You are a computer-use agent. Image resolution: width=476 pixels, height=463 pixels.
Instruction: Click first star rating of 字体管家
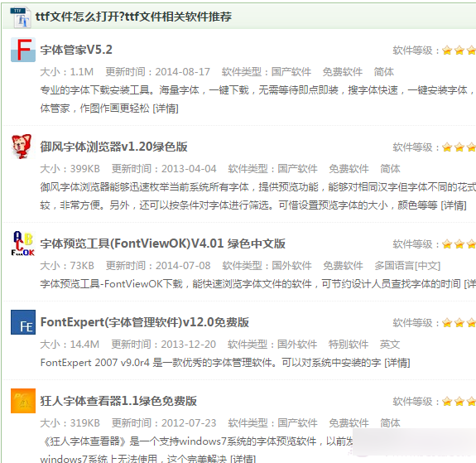[x=447, y=51]
